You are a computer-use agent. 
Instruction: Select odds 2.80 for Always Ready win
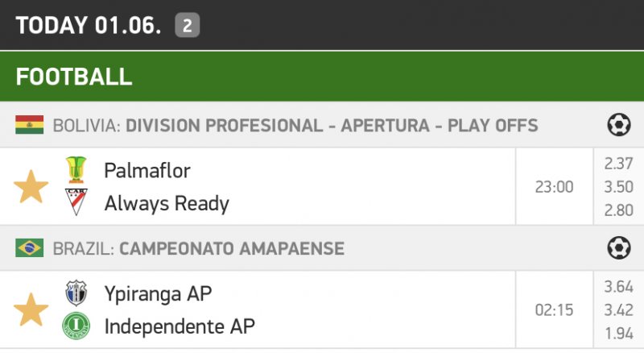click(x=618, y=210)
